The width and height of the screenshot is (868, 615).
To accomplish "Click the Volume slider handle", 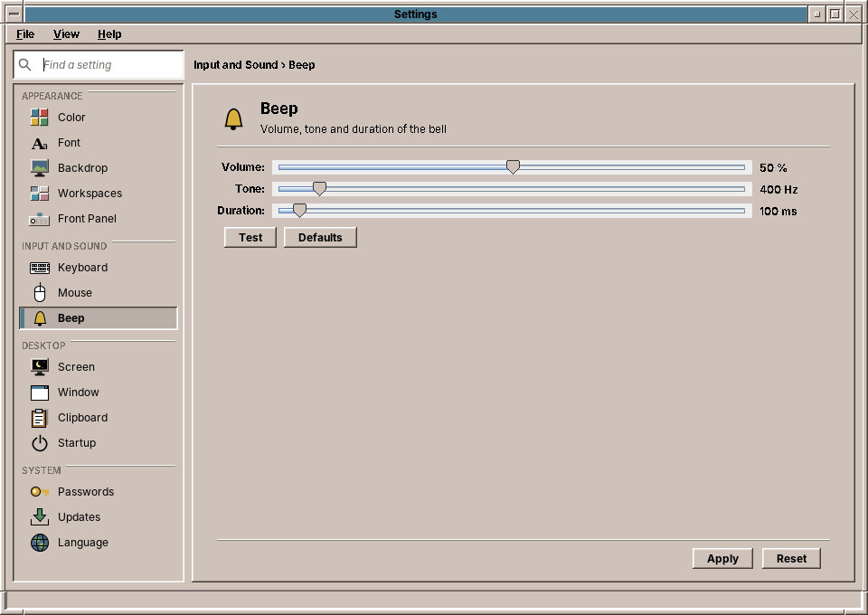I will [x=513, y=167].
